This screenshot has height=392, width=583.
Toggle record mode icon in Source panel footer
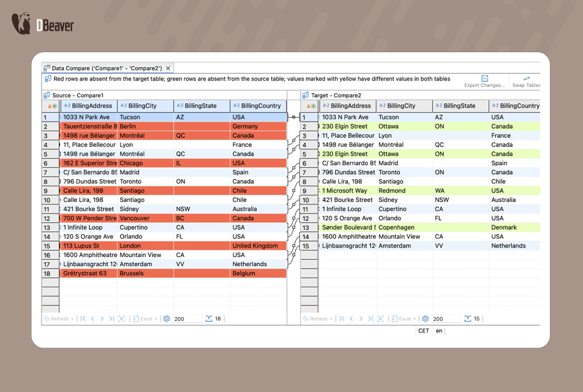(122, 319)
